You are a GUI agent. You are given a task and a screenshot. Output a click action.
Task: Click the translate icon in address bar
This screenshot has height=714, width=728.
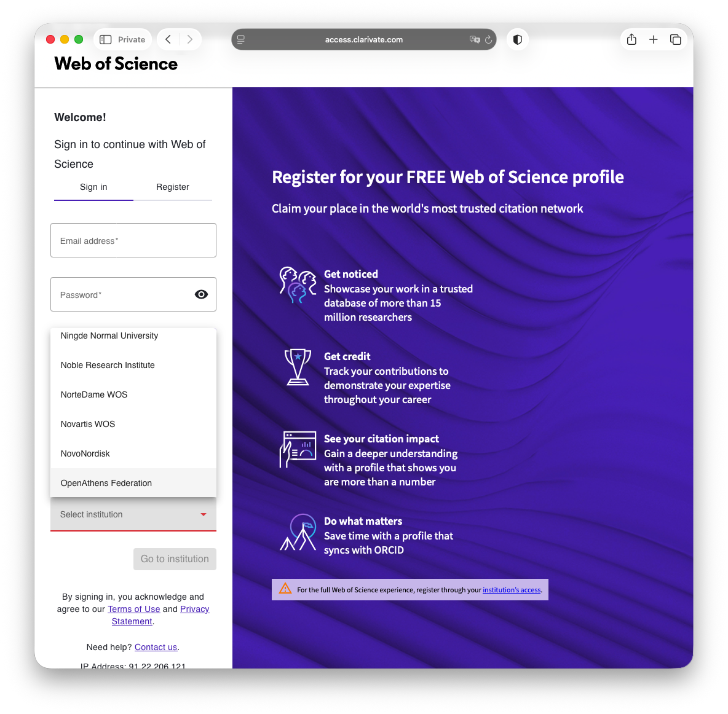tap(475, 39)
